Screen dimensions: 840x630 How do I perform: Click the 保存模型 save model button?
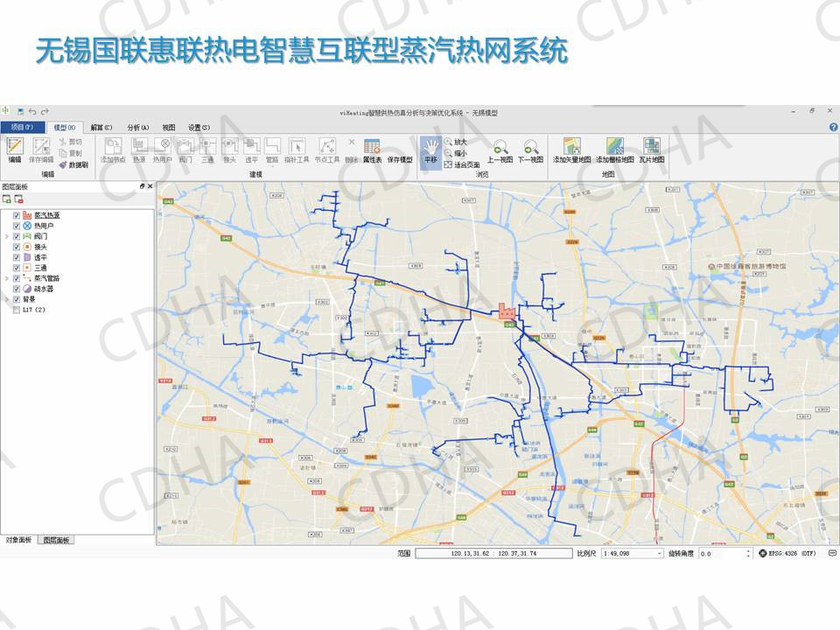400,159
